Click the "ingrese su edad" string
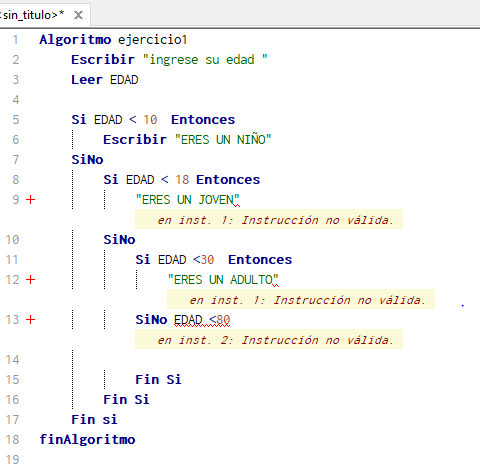This screenshot has height=465, width=480. click(205, 60)
